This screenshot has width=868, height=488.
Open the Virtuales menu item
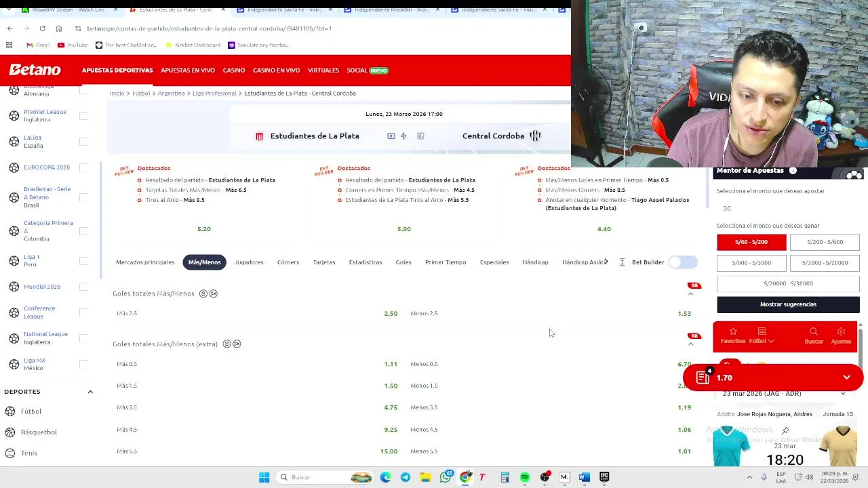[x=323, y=70]
